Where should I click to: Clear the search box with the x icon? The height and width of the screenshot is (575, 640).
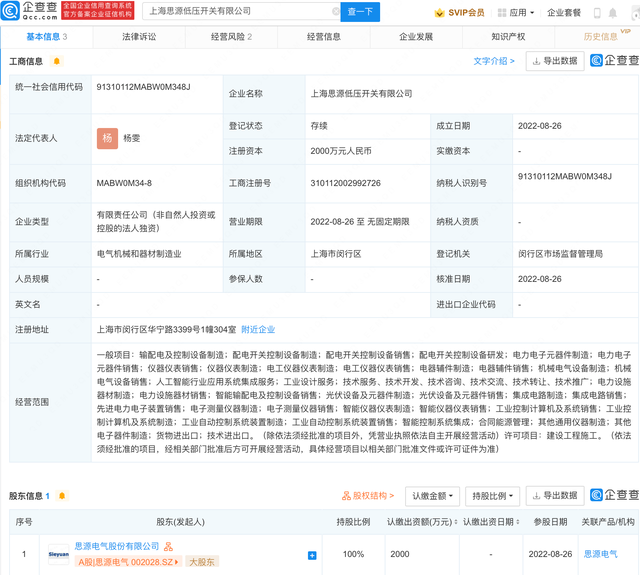(x=336, y=11)
